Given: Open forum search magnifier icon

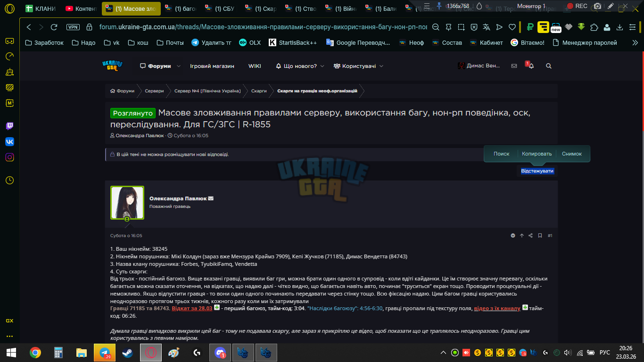Looking at the screenshot, I should point(549,66).
